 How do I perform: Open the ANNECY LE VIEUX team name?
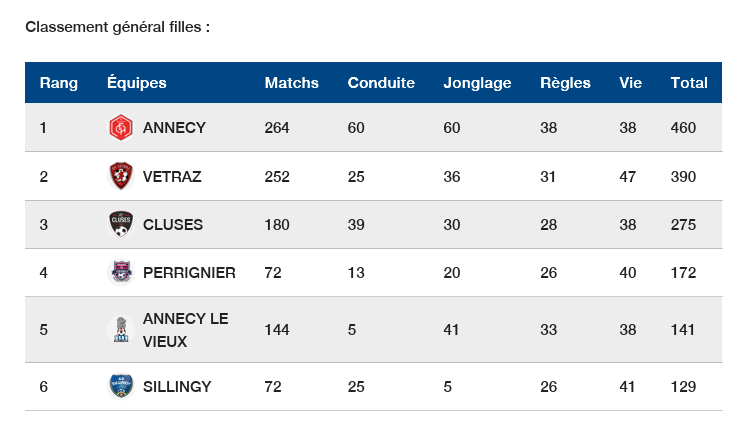coord(185,330)
